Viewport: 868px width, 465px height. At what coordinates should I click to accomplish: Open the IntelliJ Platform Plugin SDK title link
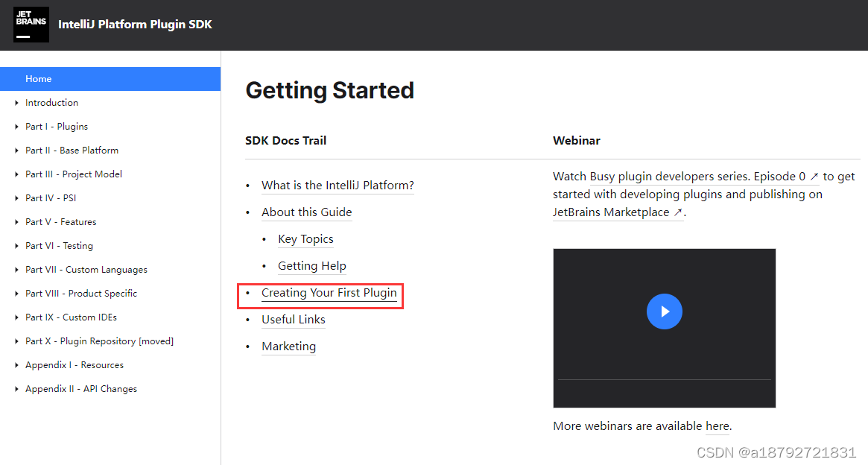pos(135,25)
